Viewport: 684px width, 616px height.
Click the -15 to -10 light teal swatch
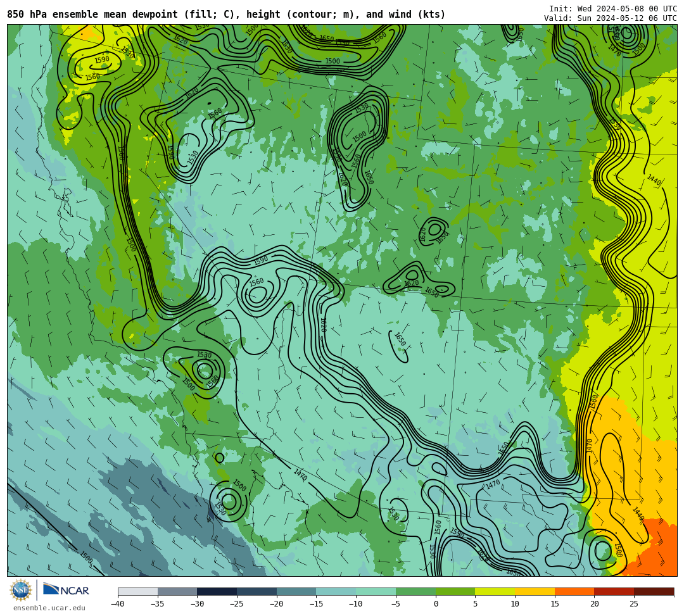tap(336, 591)
